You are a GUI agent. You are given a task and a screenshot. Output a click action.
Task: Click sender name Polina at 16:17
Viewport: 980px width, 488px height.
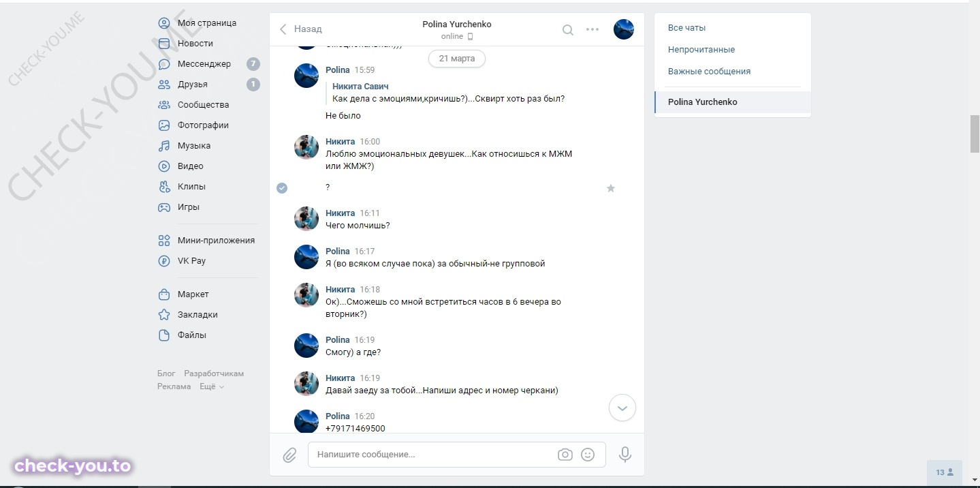338,251
